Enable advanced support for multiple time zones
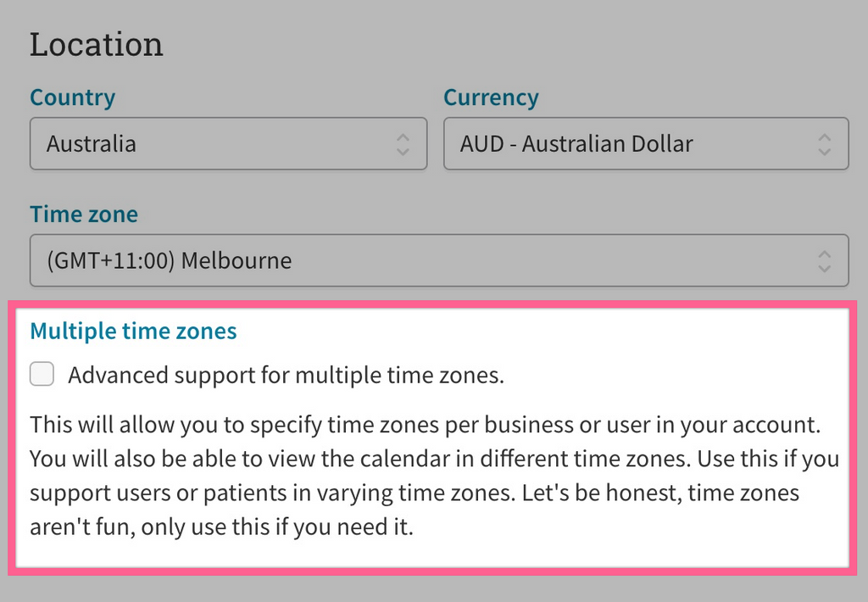Viewport: 868px width, 602px height. (x=42, y=373)
